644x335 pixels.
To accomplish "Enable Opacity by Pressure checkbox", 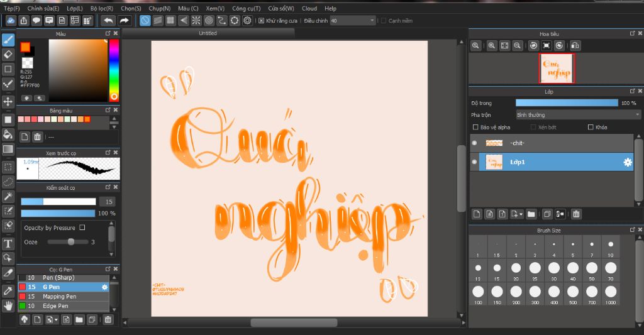I will [82, 228].
